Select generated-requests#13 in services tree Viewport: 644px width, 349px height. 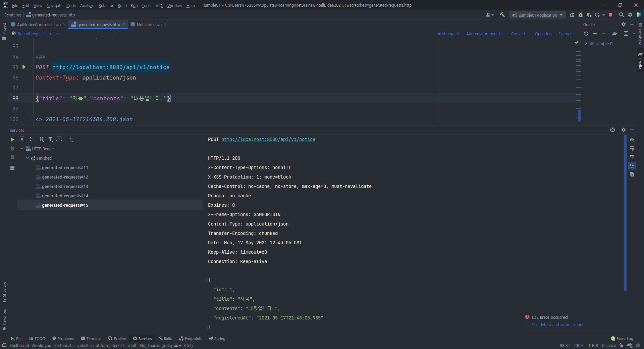pos(65,186)
